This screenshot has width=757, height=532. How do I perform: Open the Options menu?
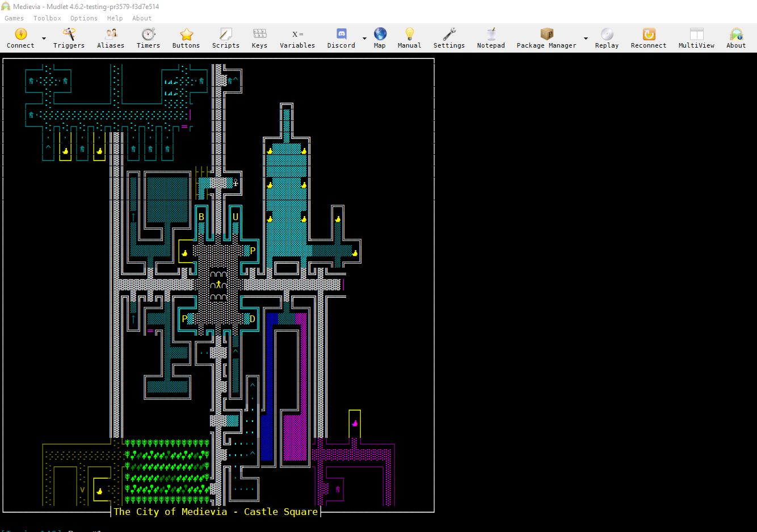(x=84, y=18)
